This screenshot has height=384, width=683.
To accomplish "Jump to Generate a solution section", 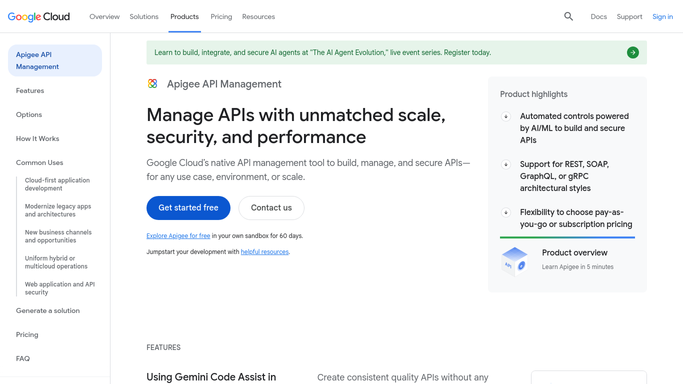I will pyautogui.click(x=48, y=310).
